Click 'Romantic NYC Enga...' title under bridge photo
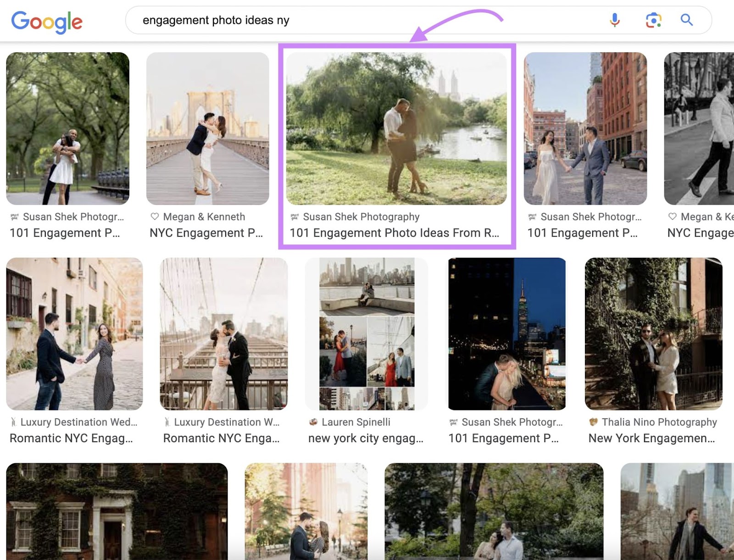Image resolution: width=734 pixels, height=560 pixels. (x=221, y=438)
